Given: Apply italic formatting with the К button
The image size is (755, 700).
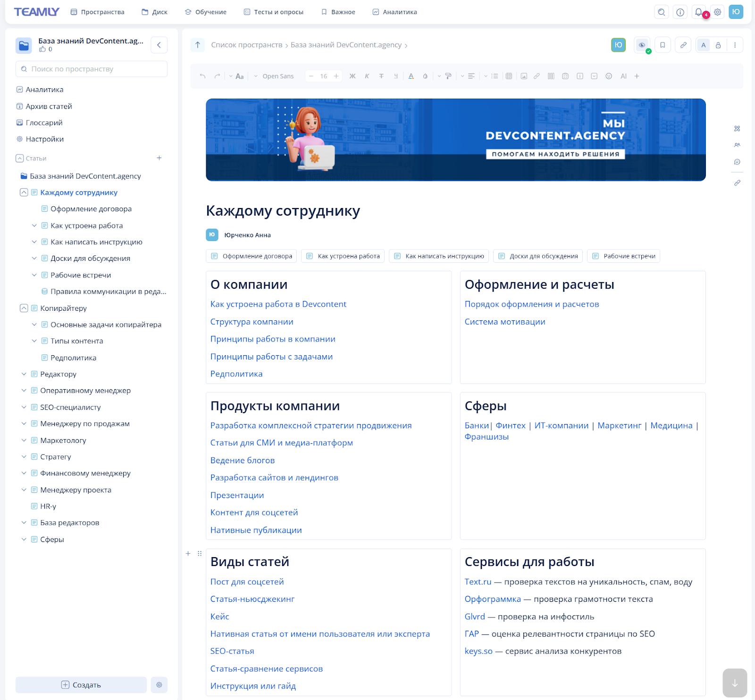Looking at the screenshot, I should pyautogui.click(x=367, y=76).
